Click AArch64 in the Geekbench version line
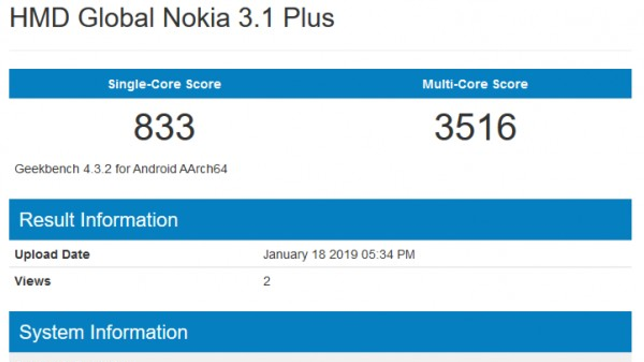The width and height of the screenshot is (644, 362). pyautogui.click(x=203, y=169)
